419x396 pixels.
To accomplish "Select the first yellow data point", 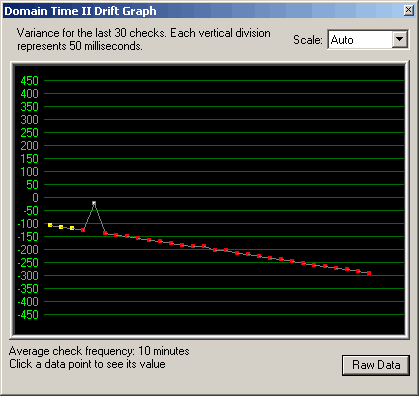I will (50, 225).
